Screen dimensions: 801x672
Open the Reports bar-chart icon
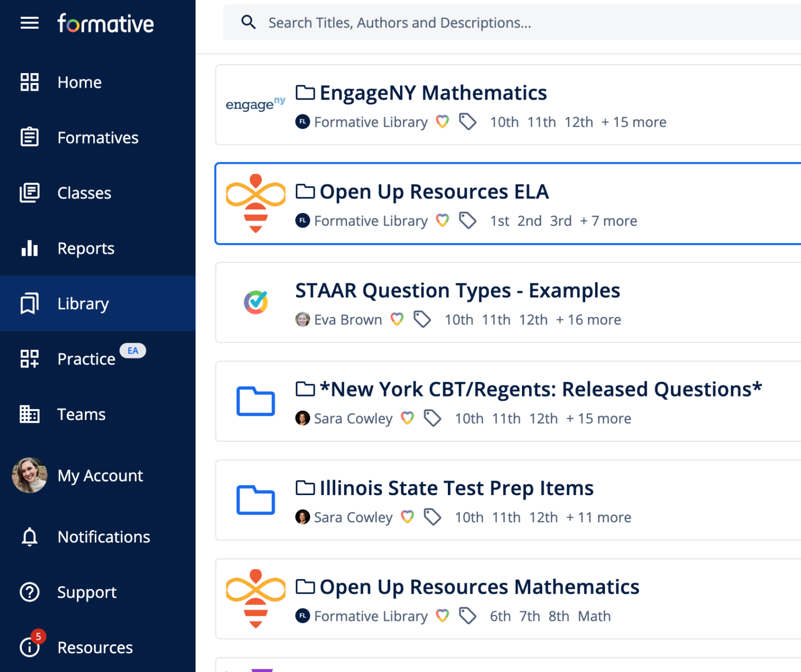coord(29,249)
